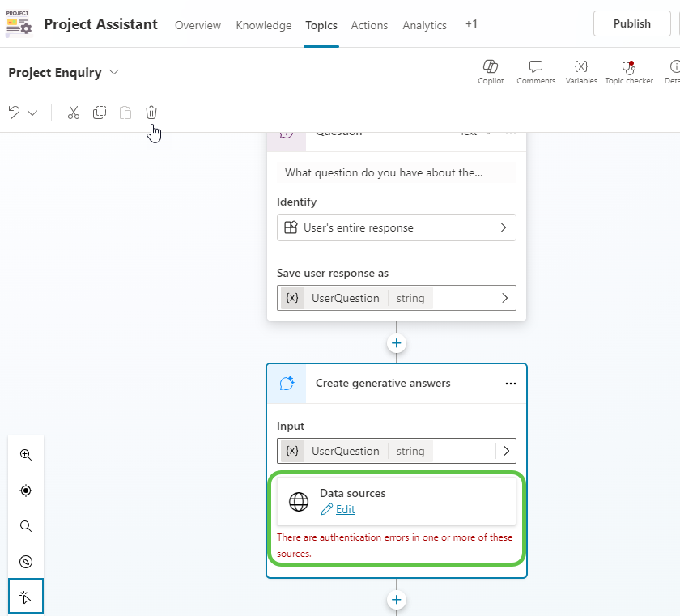Add a node below Create generative answers
This screenshot has height=616, width=680.
point(396,600)
